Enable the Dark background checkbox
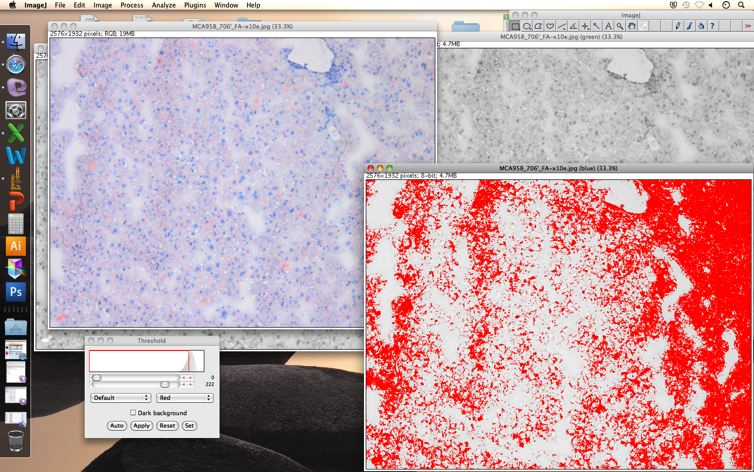 (133, 413)
